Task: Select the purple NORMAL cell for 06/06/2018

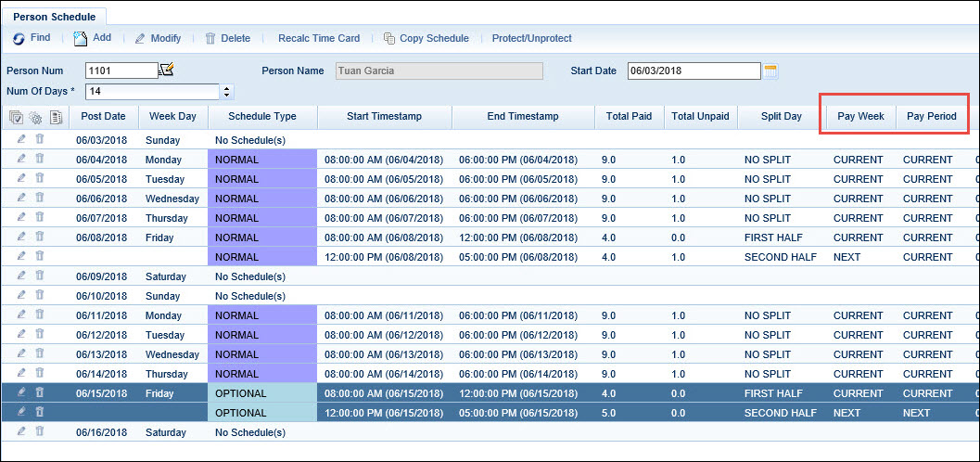Action: click(263, 199)
